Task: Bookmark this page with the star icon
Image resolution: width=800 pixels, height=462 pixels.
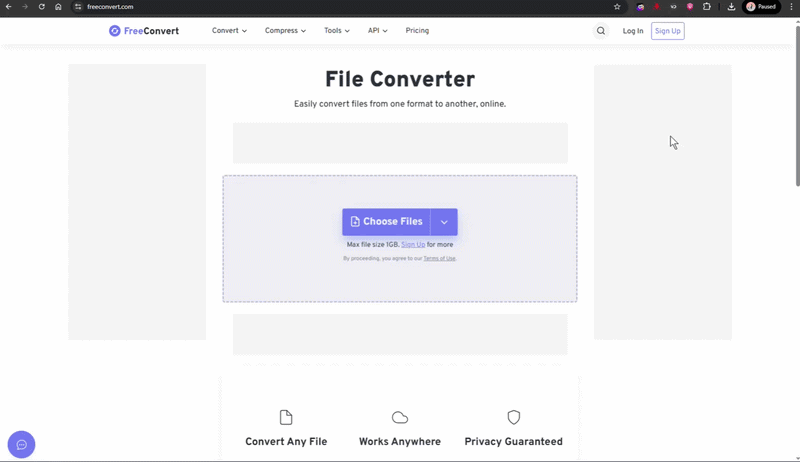Action: point(617,7)
